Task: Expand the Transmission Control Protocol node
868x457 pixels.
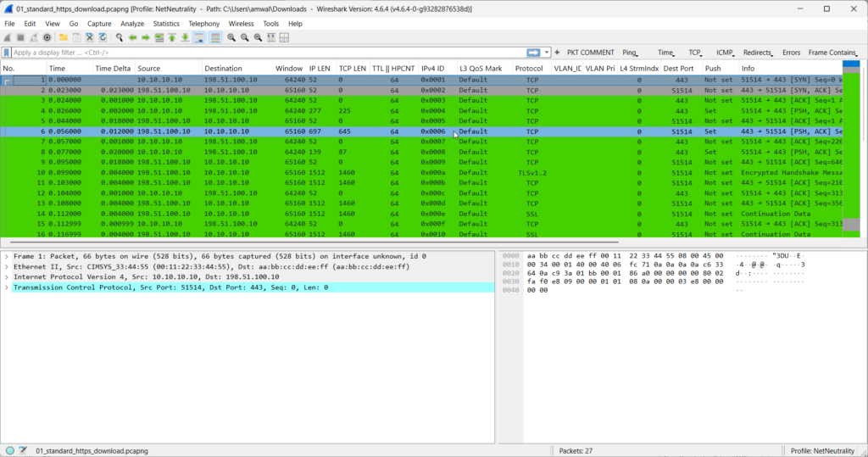Action: [7, 287]
